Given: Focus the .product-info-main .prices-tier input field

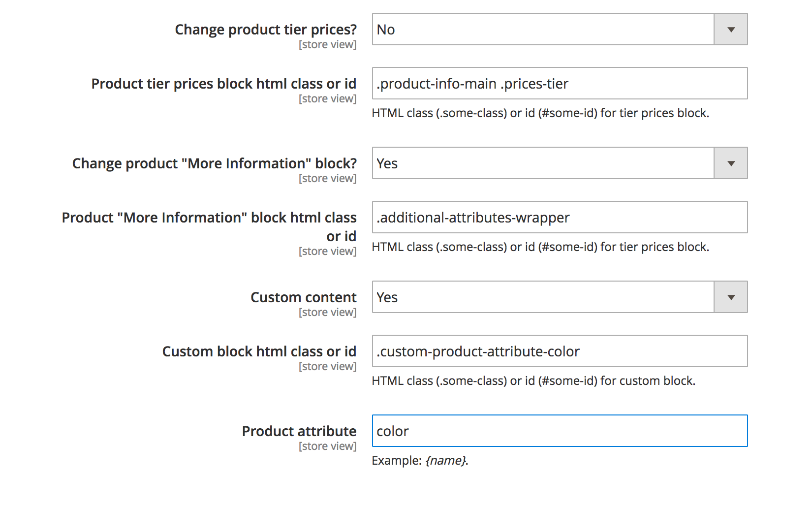Looking at the screenshot, I should [x=560, y=84].
